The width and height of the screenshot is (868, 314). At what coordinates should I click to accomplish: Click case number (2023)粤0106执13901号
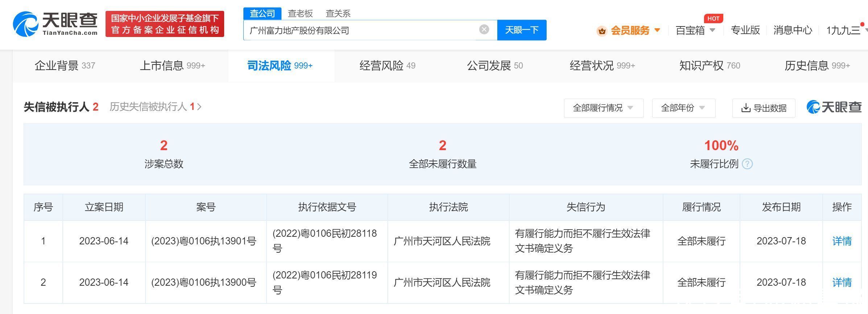[204, 241]
